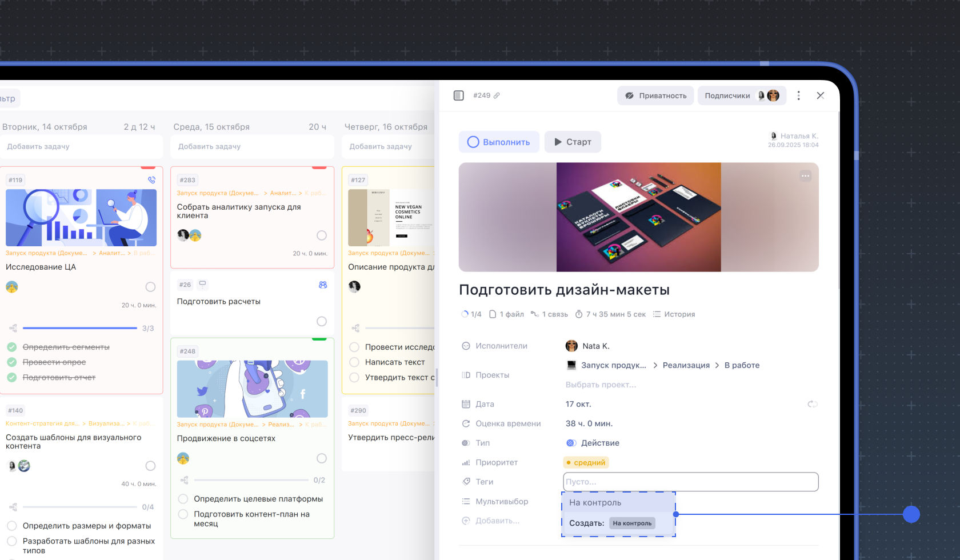The height and width of the screenshot is (560, 960).
Task: Click the subtask icon on task #140
Action: click(x=13, y=507)
